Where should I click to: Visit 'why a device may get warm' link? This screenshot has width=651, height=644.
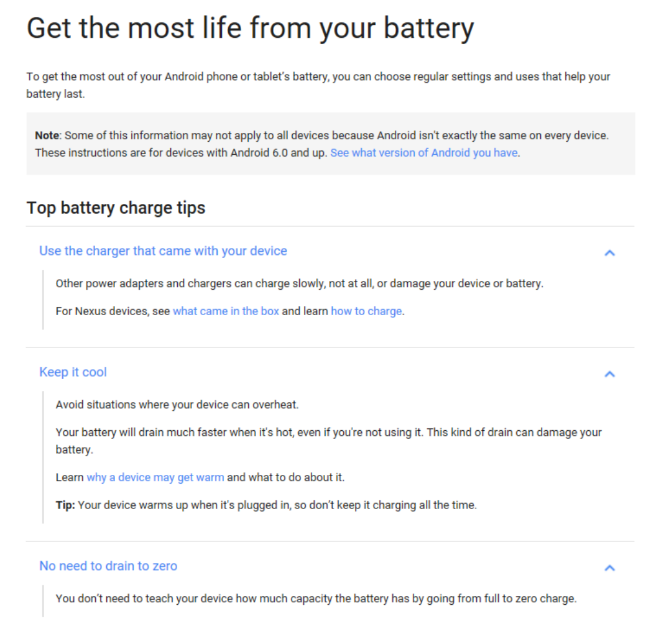click(155, 477)
